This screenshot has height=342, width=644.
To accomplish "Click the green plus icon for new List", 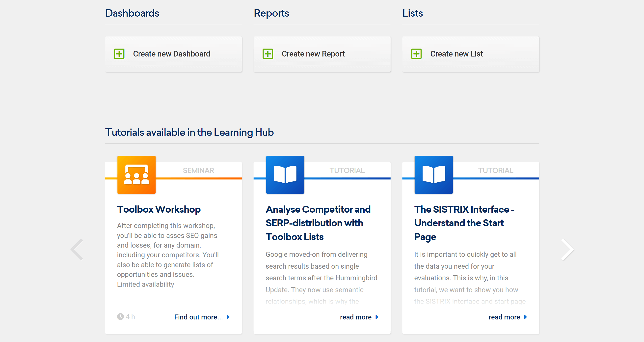I will click(x=416, y=54).
